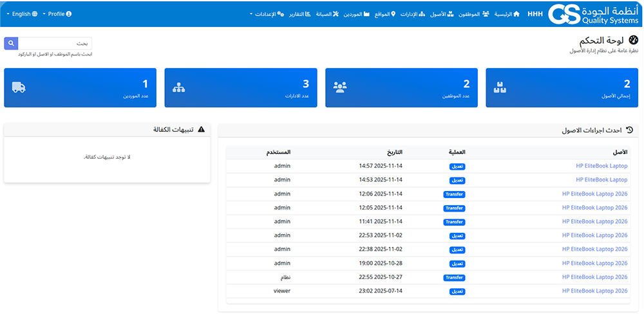
Task: Click the Quality Systems logo
Action: pos(592,14)
